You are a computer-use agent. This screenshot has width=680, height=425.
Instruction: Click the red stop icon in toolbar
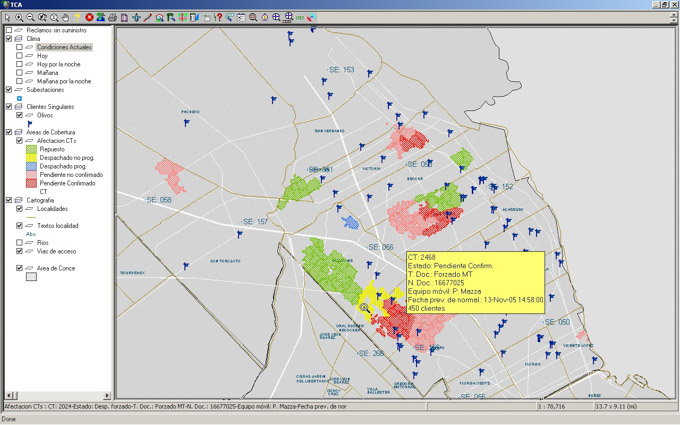click(90, 18)
